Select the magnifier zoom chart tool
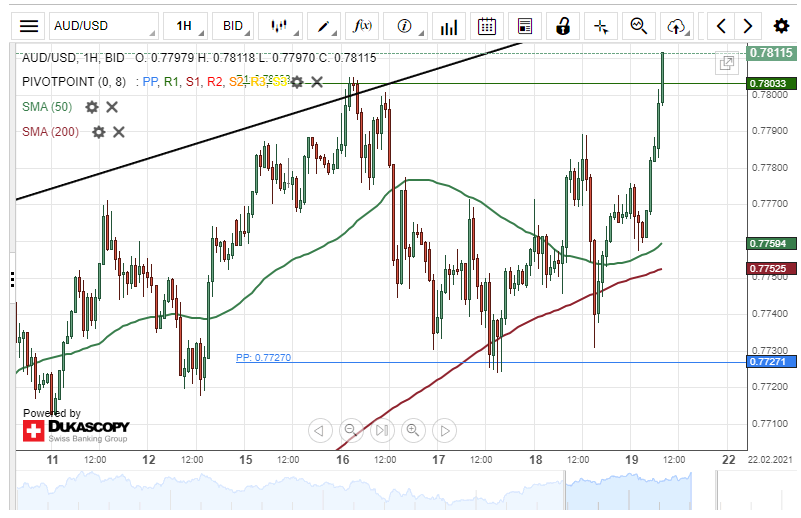The height and width of the screenshot is (518, 801). pos(639,26)
